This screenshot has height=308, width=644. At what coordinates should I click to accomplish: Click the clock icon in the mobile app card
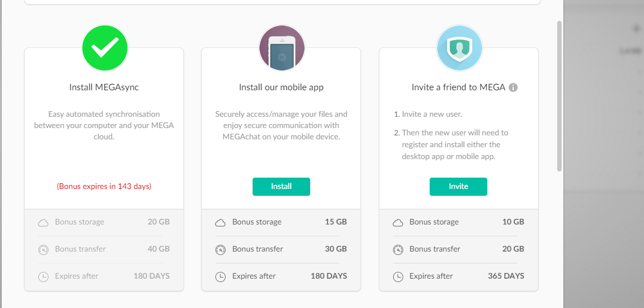tap(220, 276)
